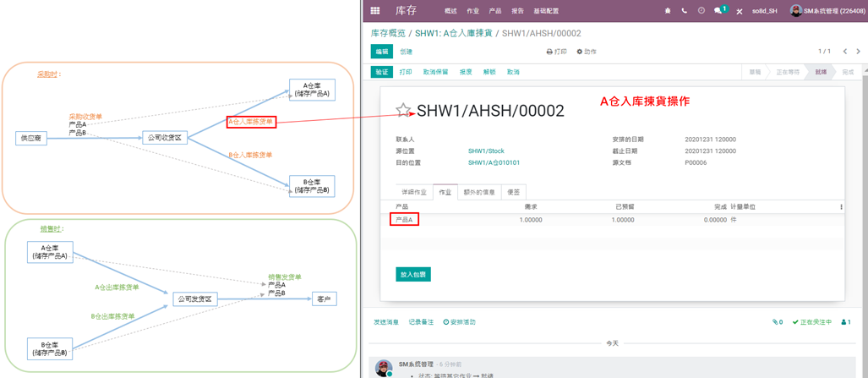Click the 发送消息 send message link
This screenshot has height=378, width=868.
pos(386,322)
